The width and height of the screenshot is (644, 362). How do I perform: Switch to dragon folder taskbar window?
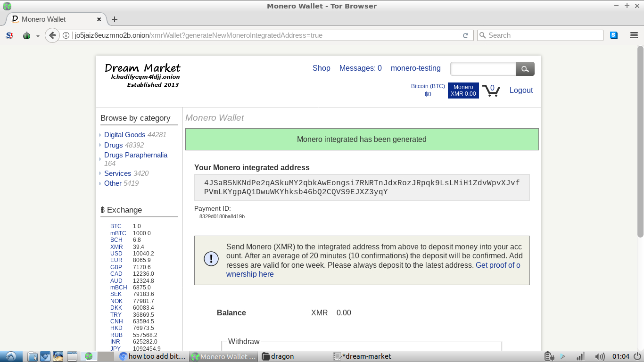coord(295,356)
